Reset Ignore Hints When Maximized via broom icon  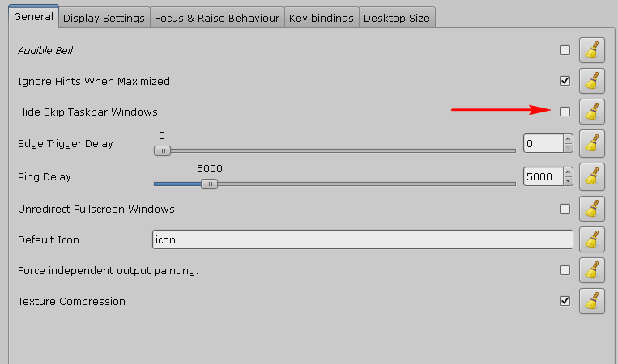[x=591, y=81]
